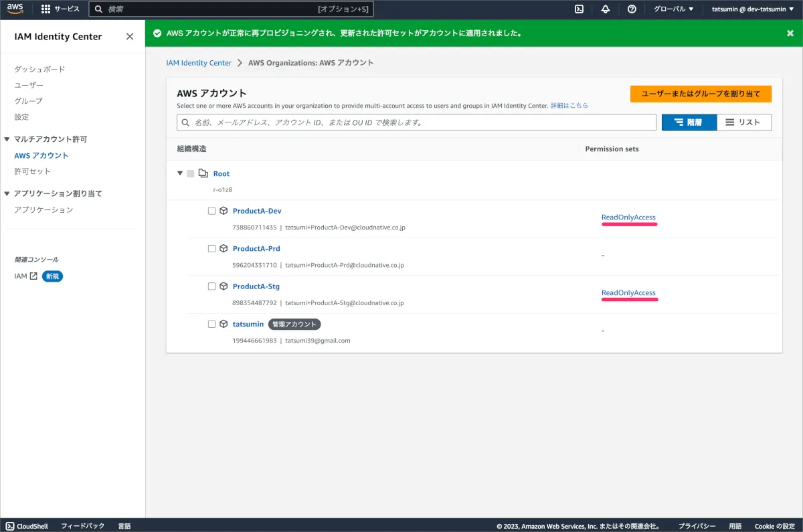Check the tatsumin management account checkbox
The image size is (803, 532).
coord(211,324)
